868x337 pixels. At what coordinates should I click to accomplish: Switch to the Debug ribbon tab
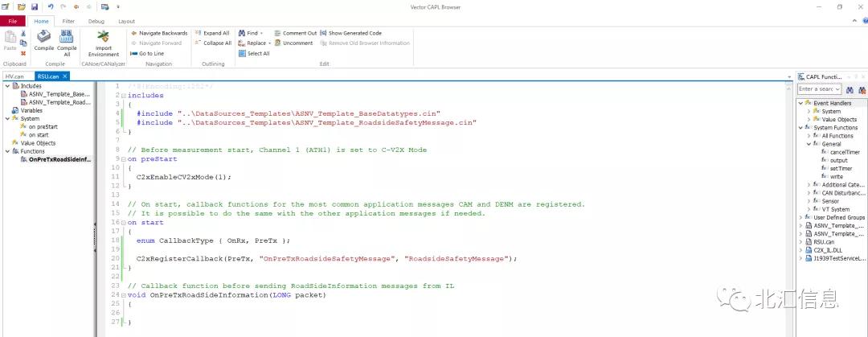tap(96, 21)
